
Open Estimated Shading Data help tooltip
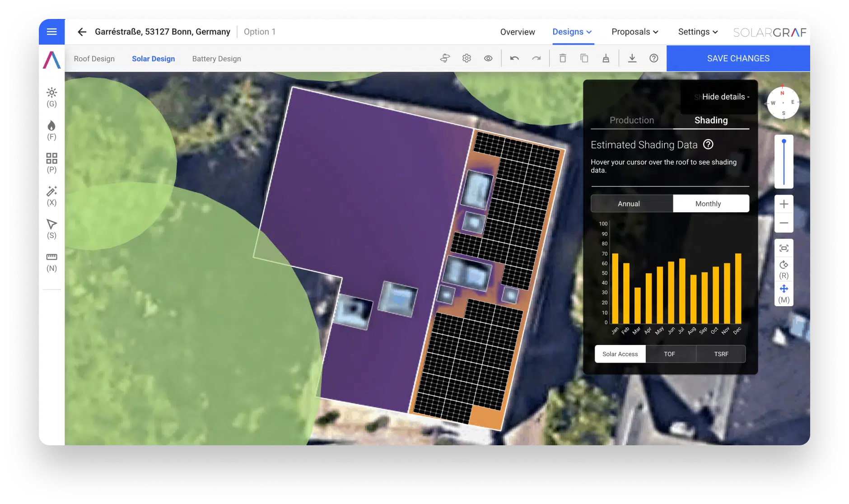click(x=708, y=145)
